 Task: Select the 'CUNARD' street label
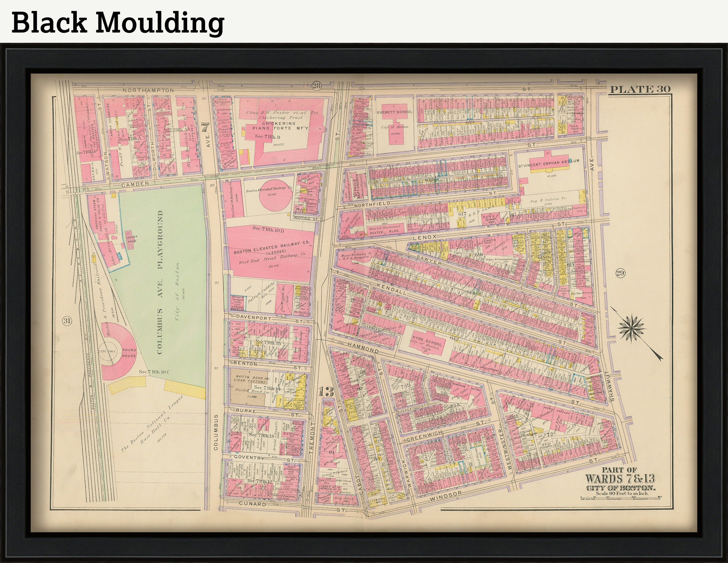252,504
